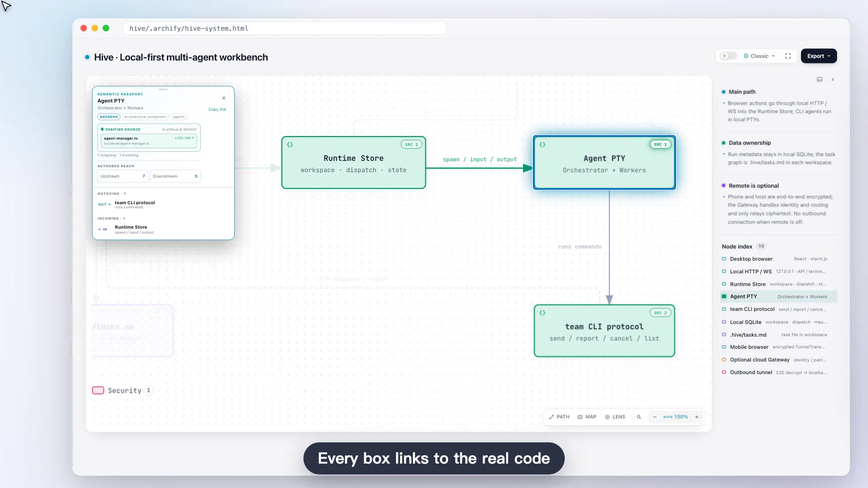The width and height of the screenshot is (868, 488).
Task: Select Mobile browser in Node index
Action: coord(778,347)
